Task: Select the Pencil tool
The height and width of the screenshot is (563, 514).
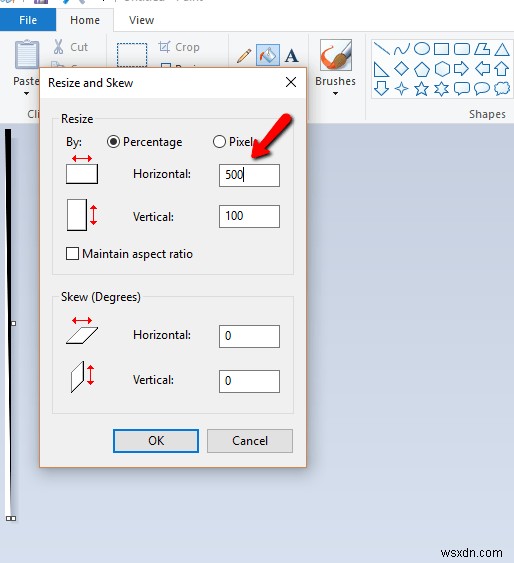Action: tap(244, 56)
